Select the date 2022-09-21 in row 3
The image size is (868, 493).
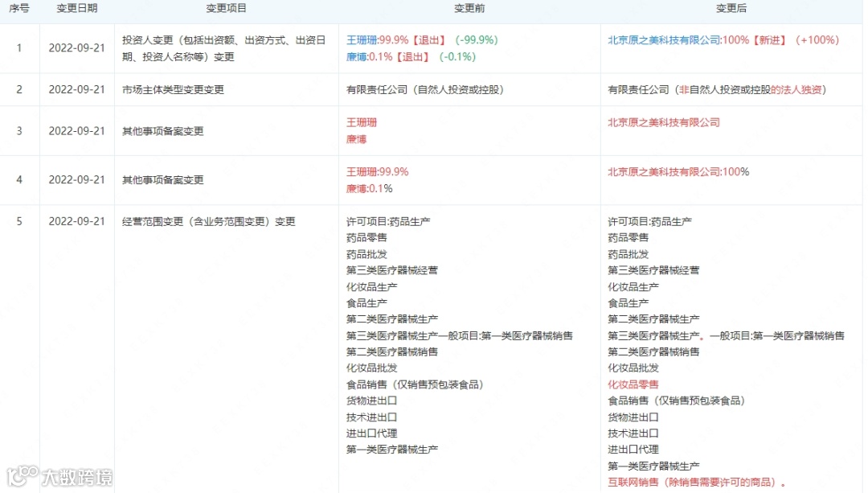click(77, 131)
